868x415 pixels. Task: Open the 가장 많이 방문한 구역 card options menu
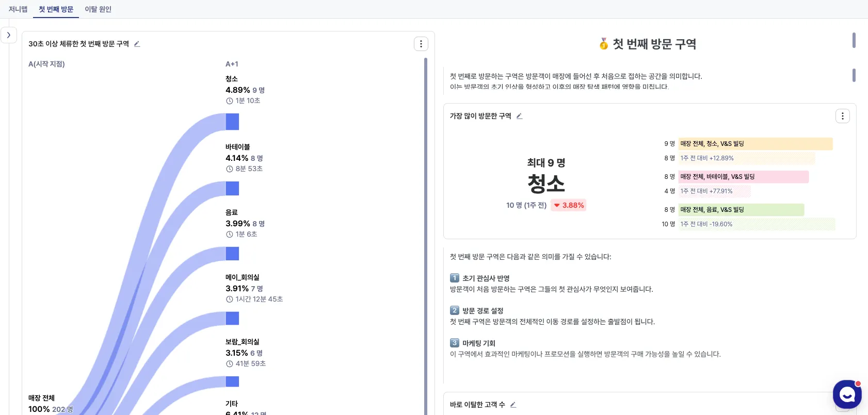pos(843,116)
